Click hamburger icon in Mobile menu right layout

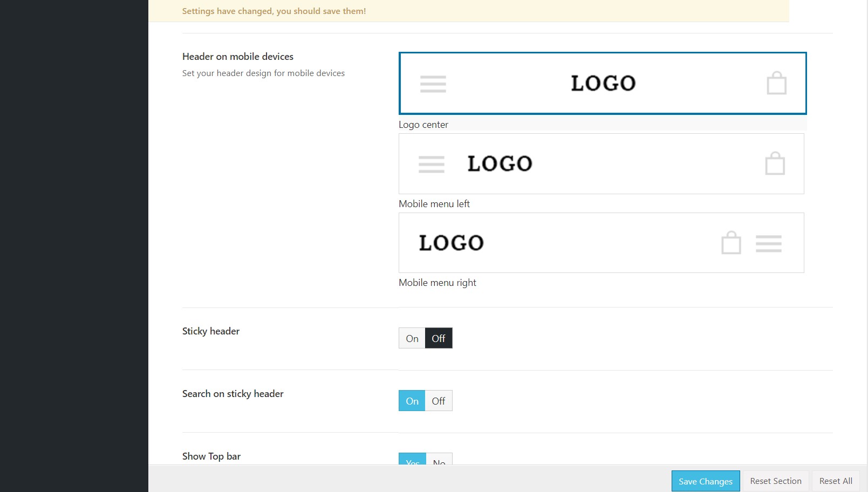click(768, 243)
